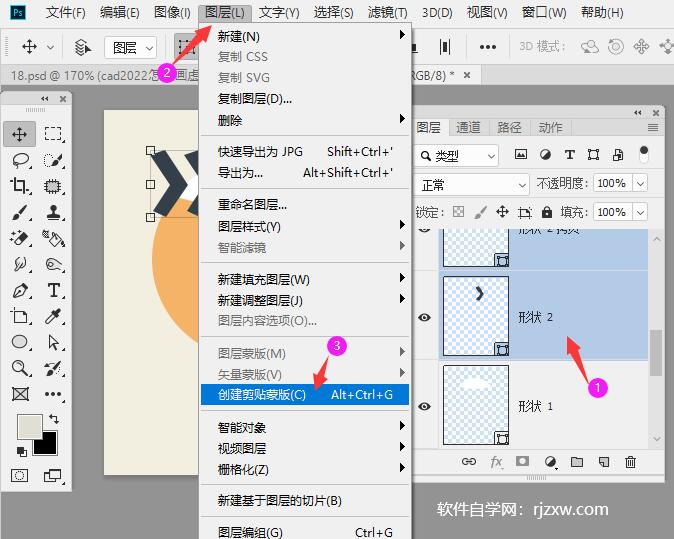The height and width of the screenshot is (539, 674).
Task: Click the foreground color swatch
Action: (30, 426)
